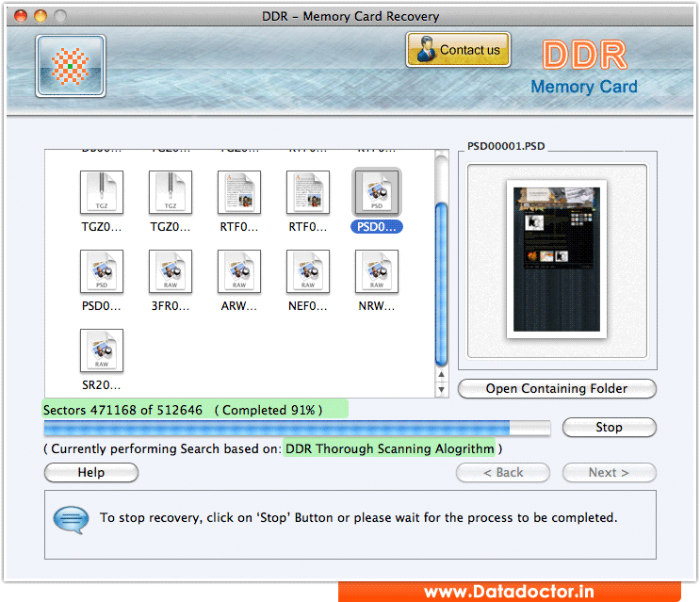
Task: Select the second RTF0... document icon
Action: pyautogui.click(x=308, y=192)
